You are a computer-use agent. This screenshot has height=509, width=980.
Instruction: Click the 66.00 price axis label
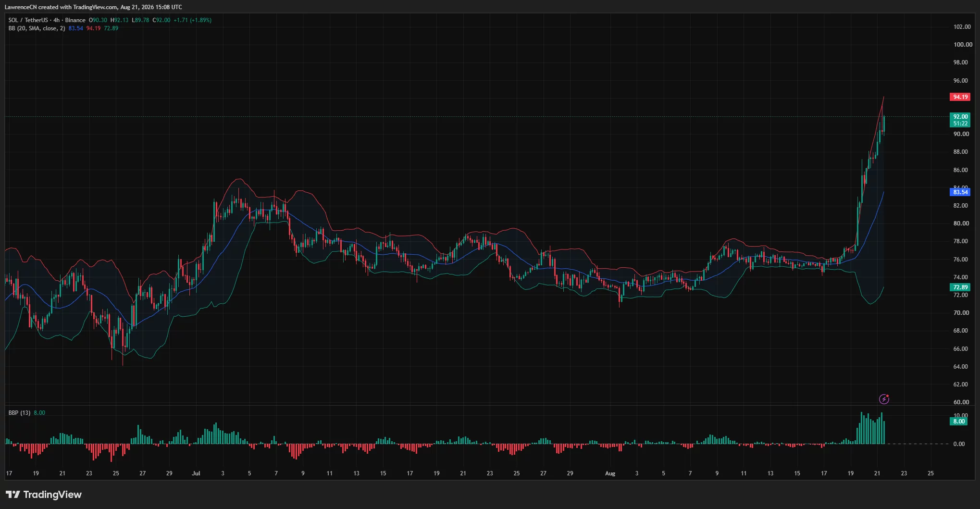960,349
